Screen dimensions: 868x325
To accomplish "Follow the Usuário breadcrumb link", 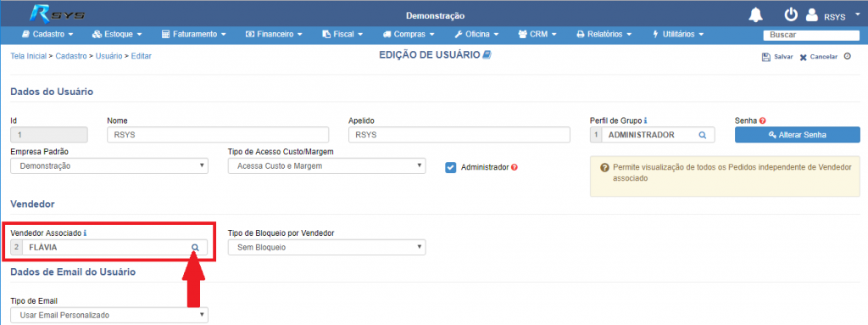I will click(x=109, y=56).
